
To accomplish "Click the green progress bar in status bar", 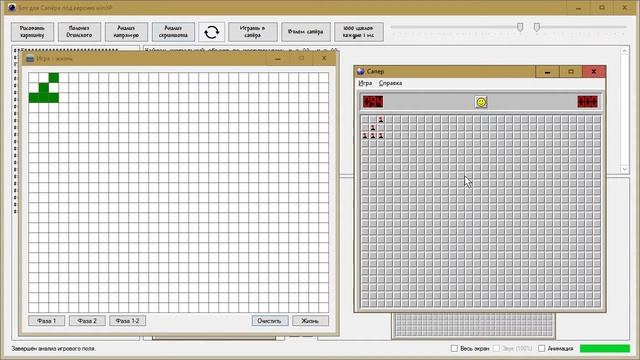I will click(604, 349).
